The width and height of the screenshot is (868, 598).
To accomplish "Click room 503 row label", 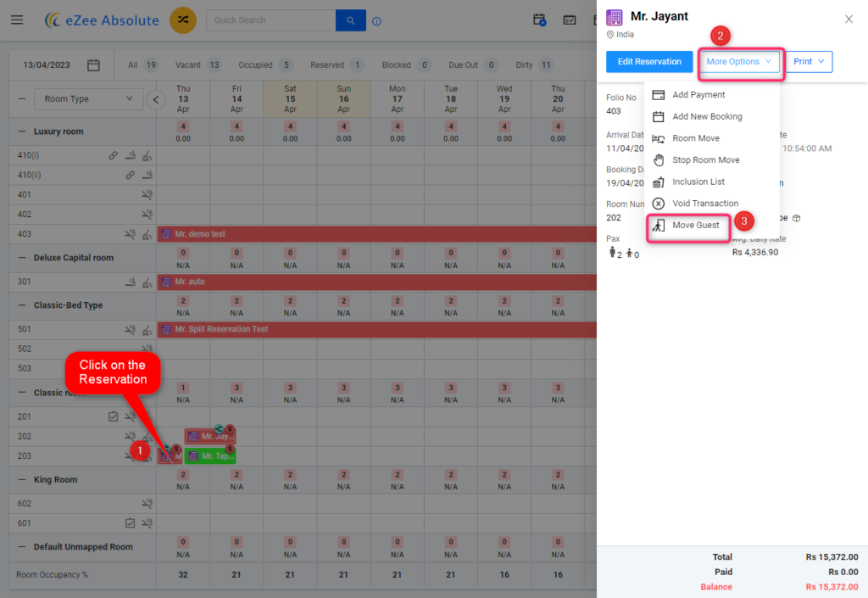I will [x=25, y=369].
